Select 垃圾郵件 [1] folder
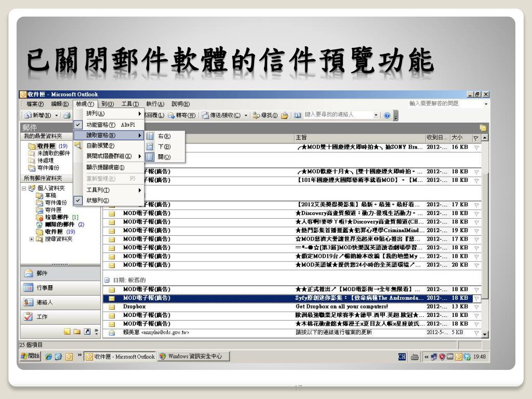 tap(57, 217)
